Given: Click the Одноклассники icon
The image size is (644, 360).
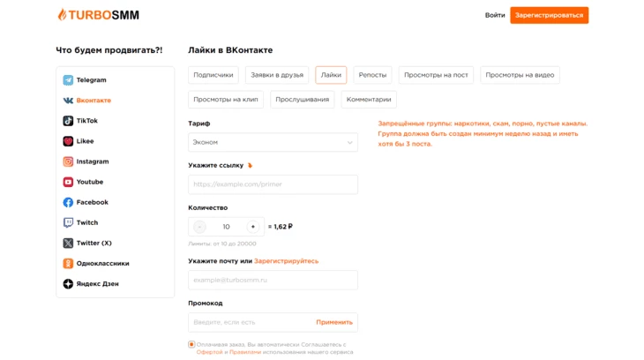Looking at the screenshot, I should (x=68, y=264).
